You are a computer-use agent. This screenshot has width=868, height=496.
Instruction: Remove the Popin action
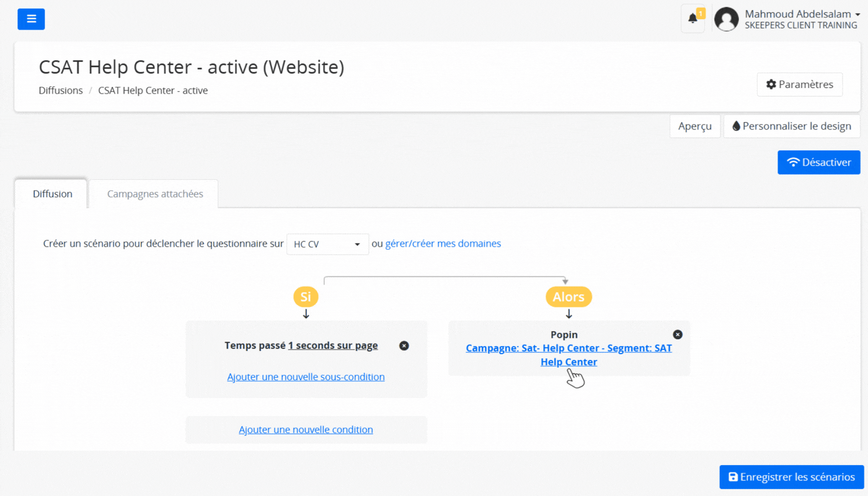pyautogui.click(x=678, y=335)
